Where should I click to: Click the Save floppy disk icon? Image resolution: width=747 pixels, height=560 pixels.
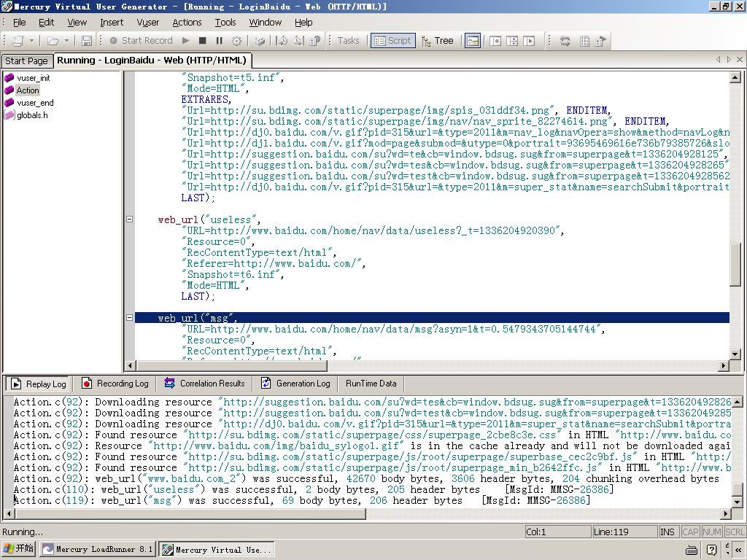(86, 41)
